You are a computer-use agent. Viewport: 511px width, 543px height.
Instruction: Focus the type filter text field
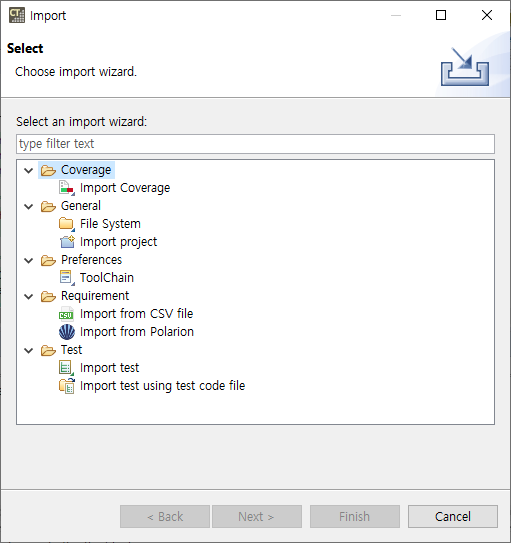[x=255, y=144]
